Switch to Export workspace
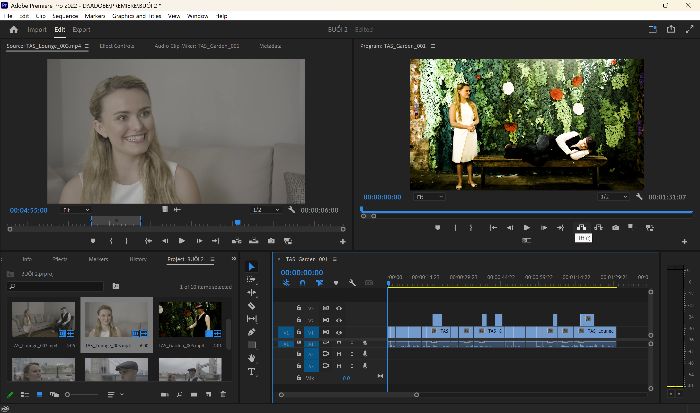Viewport: 700px width, 413px height. point(81,29)
